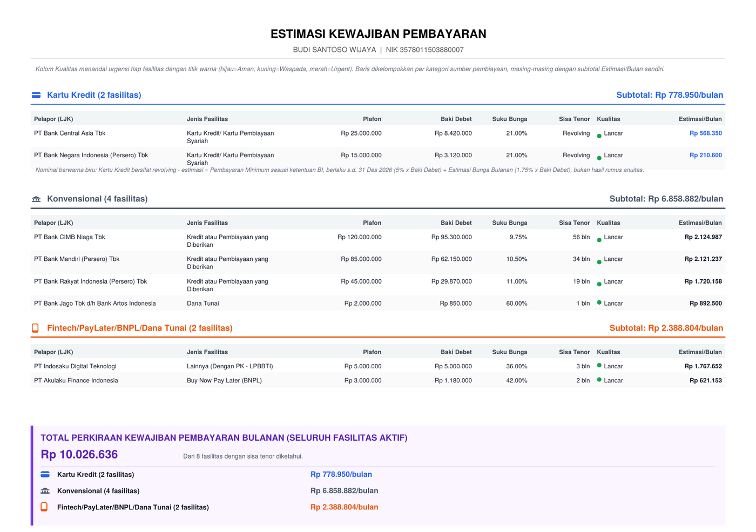The height and width of the screenshot is (532, 756).
Task: Click 'Subtotal: Rp 778.950/bulan' text
Action: (x=670, y=95)
